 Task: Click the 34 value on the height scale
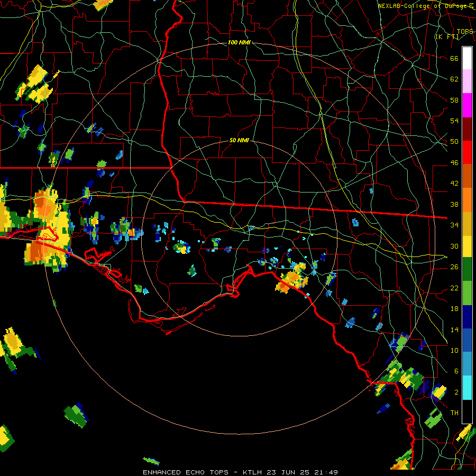(454, 225)
